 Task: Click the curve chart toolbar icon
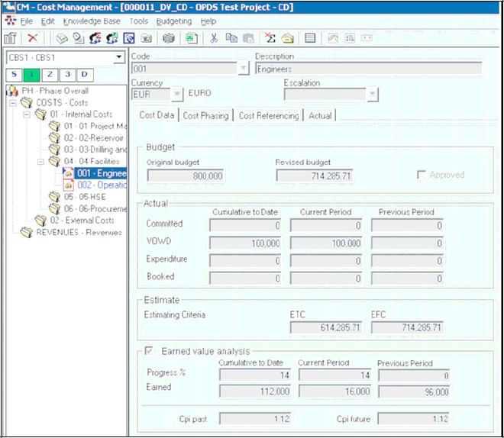333,38
